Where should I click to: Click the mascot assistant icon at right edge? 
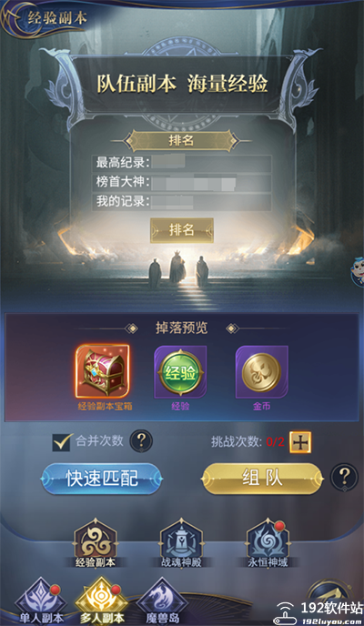point(358,270)
